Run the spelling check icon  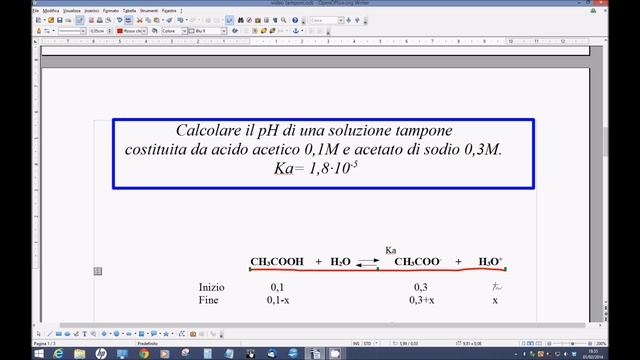[x=120, y=20]
